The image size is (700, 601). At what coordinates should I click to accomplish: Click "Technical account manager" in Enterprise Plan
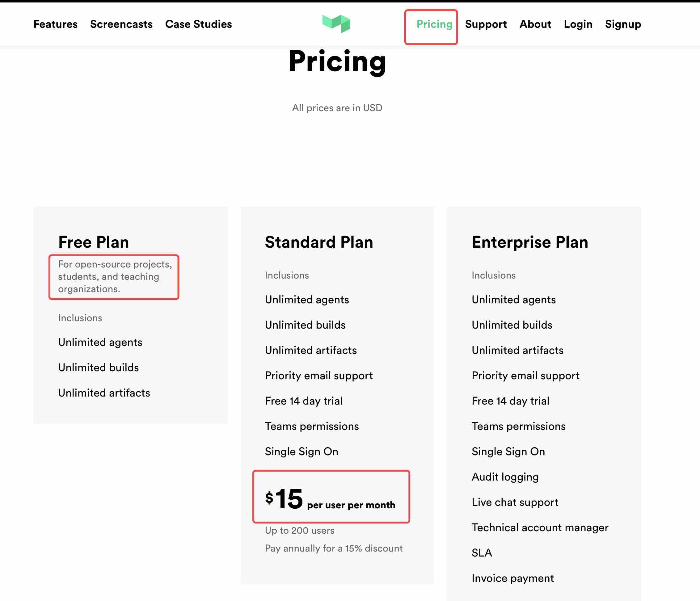point(540,527)
